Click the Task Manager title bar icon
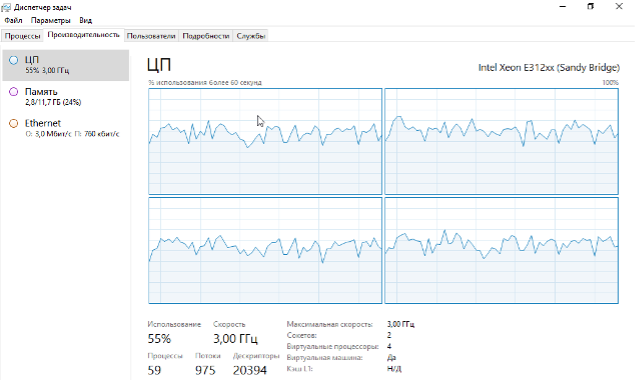The image size is (636, 380). click(x=6, y=7)
